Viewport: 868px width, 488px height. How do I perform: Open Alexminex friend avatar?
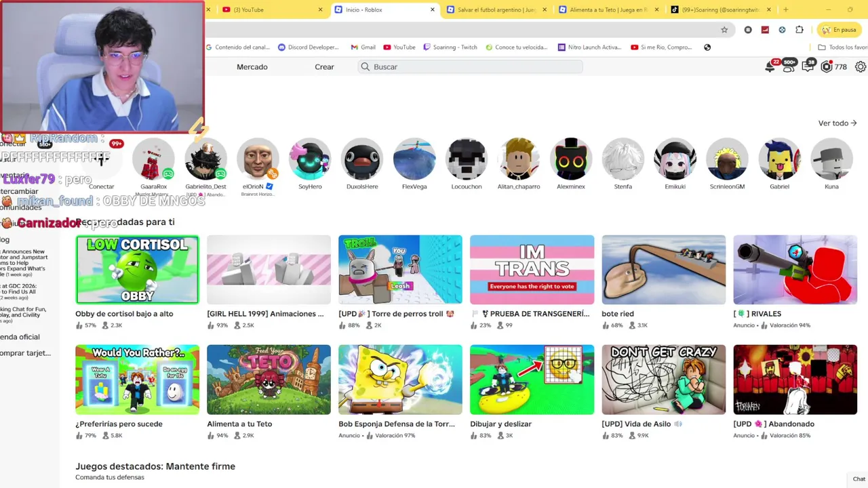(x=571, y=160)
